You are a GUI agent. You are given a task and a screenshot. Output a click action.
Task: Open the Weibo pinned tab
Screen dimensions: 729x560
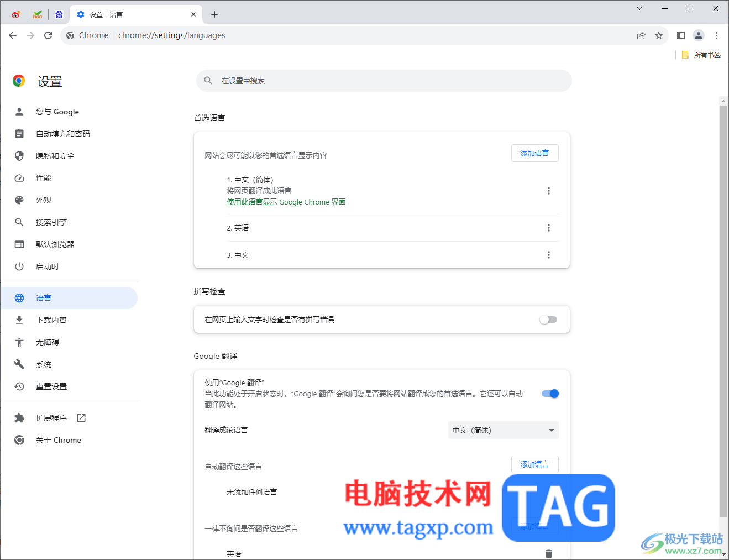[x=15, y=14]
